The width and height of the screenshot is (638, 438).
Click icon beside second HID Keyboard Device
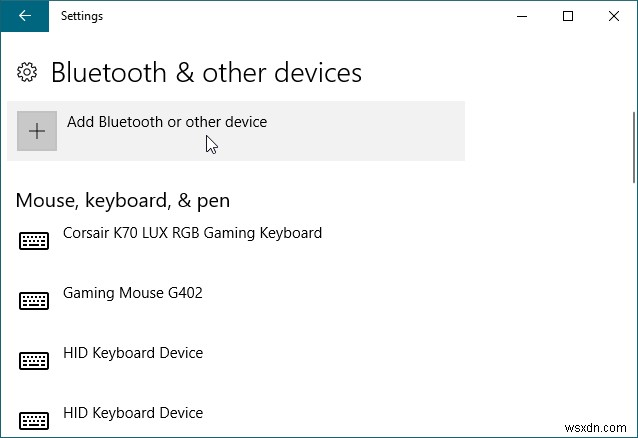click(35, 420)
